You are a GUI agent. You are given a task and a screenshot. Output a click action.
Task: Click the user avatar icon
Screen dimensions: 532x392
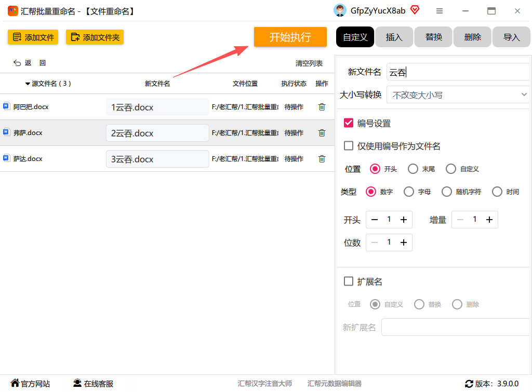coord(340,10)
